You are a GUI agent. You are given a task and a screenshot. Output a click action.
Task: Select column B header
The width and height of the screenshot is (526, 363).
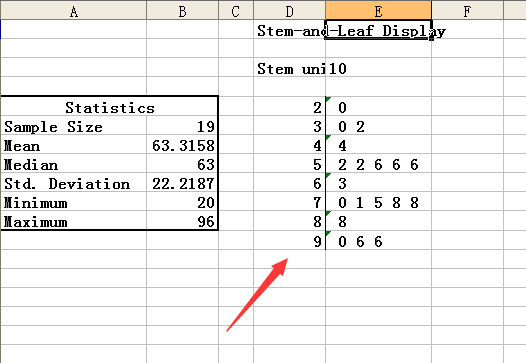click(x=182, y=10)
